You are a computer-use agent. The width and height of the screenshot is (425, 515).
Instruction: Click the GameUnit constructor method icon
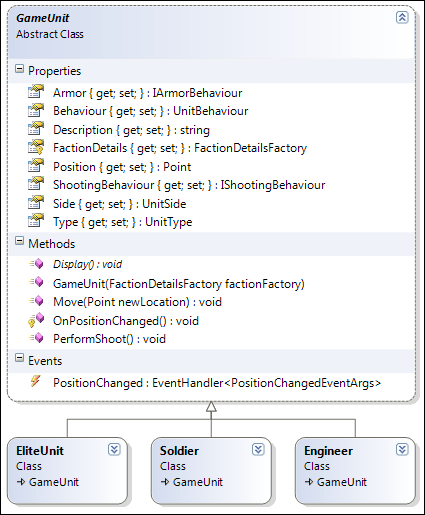pos(36,283)
